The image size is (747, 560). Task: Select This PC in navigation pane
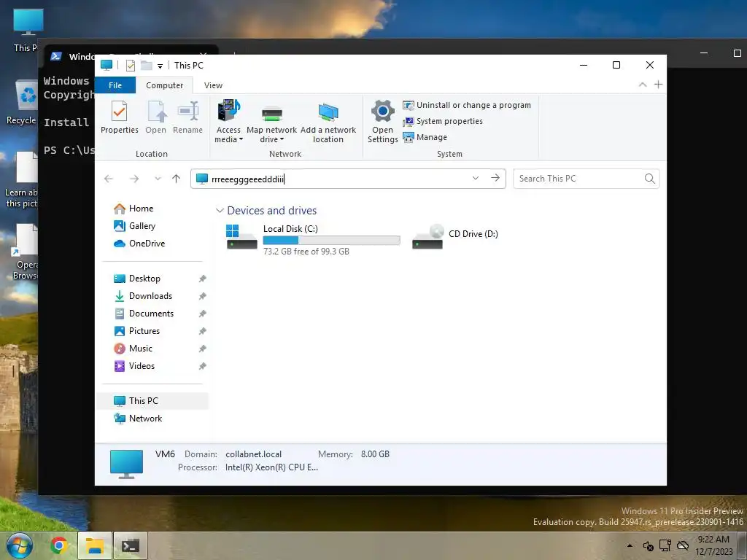point(152,401)
